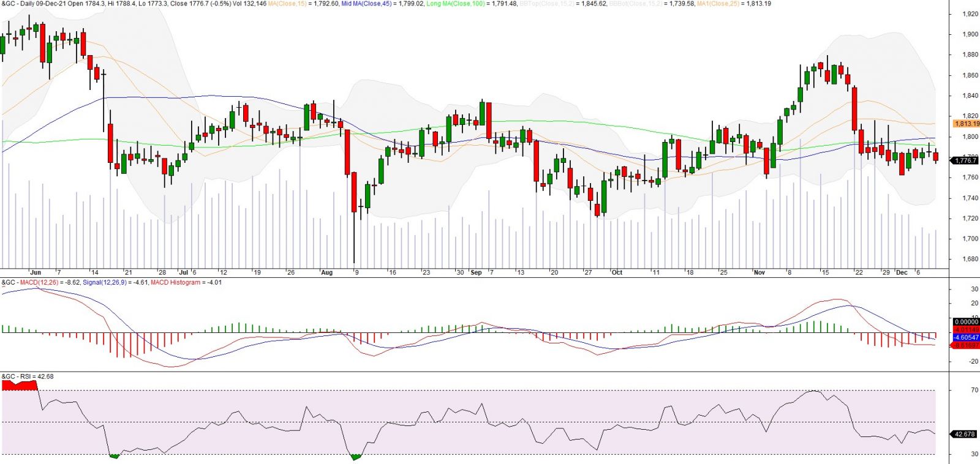Click 1,800 on the price axis

pos(970,137)
